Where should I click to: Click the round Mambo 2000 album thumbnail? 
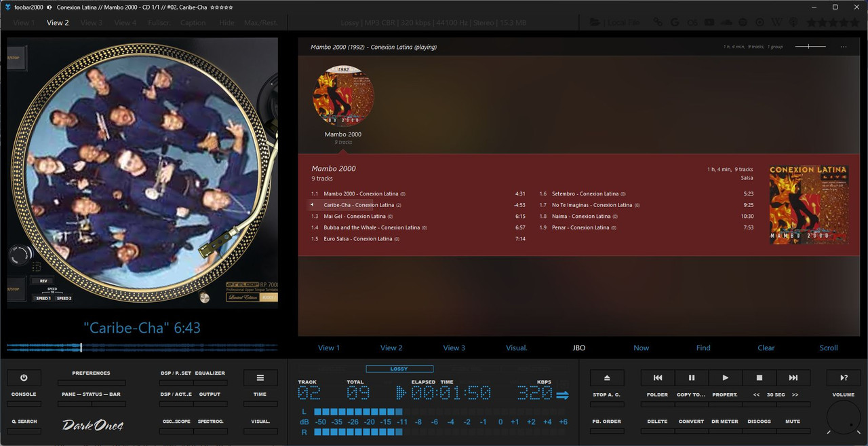coord(343,96)
